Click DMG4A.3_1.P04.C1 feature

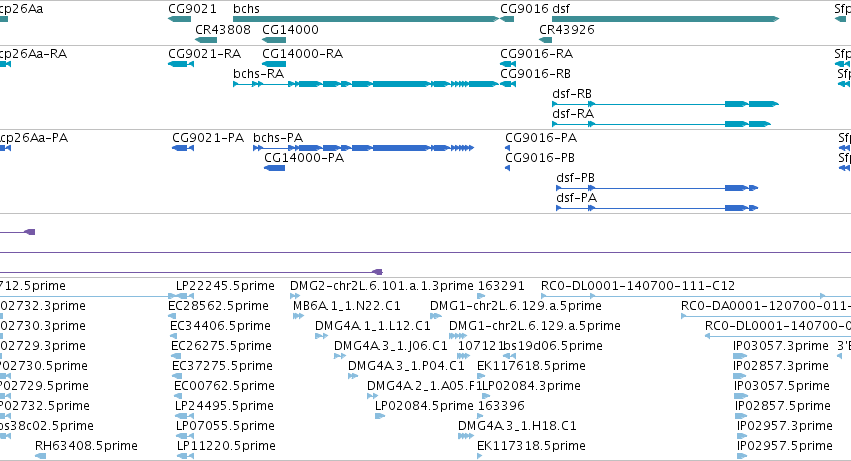tap(407, 366)
